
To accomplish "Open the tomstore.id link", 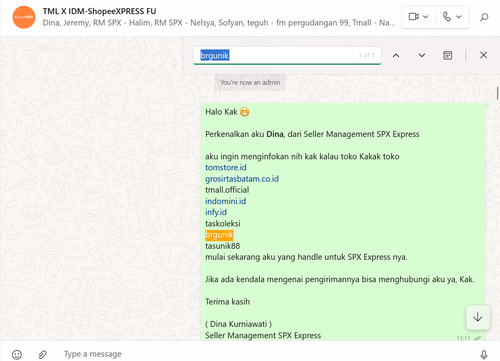I will pyautogui.click(x=226, y=167).
